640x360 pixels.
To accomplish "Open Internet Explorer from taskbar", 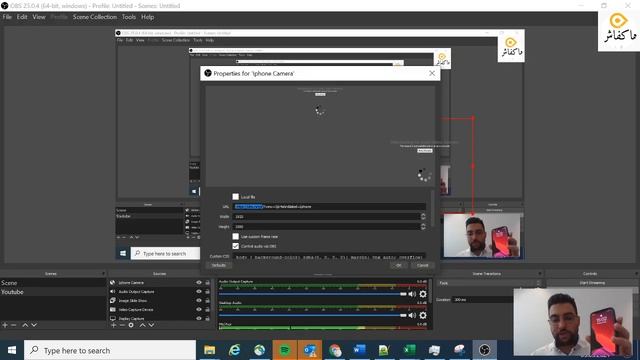I will click(x=234, y=350).
